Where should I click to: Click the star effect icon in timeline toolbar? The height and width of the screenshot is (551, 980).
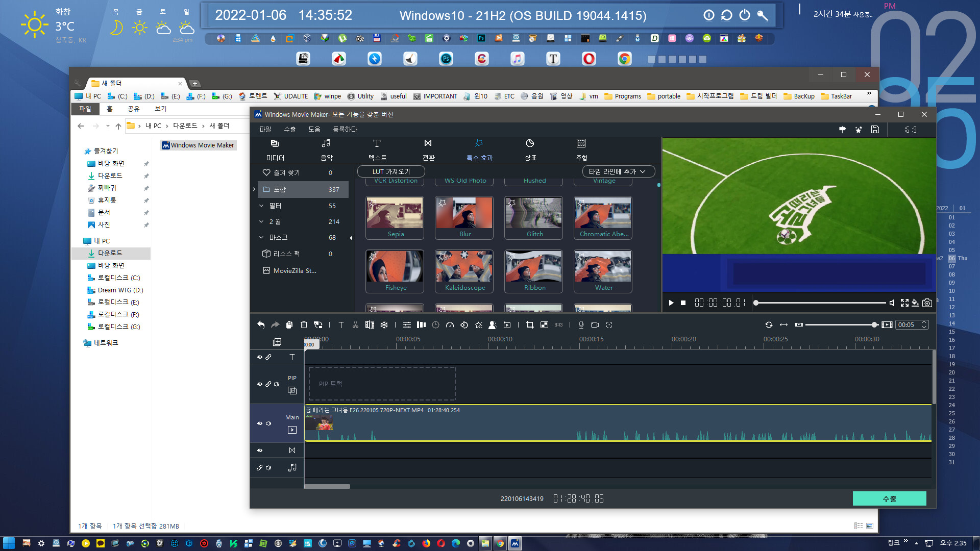[478, 324]
